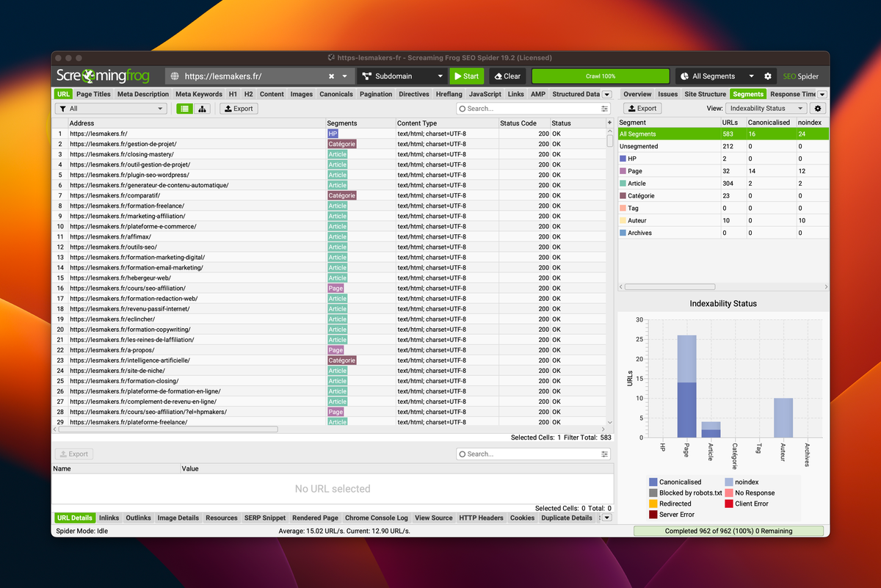Clear the URL field with the X icon
This screenshot has width=881, height=588.
point(331,76)
